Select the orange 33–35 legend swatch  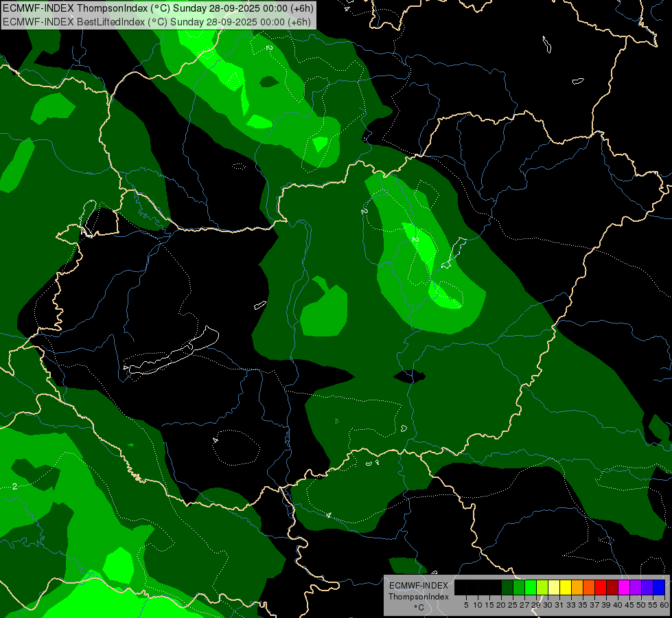click(577, 587)
